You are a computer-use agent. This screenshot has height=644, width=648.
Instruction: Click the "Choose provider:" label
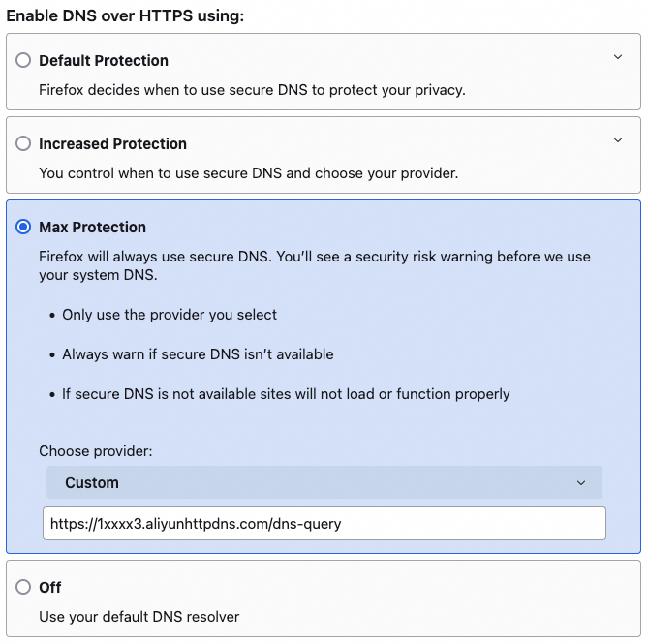coord(96,451)
